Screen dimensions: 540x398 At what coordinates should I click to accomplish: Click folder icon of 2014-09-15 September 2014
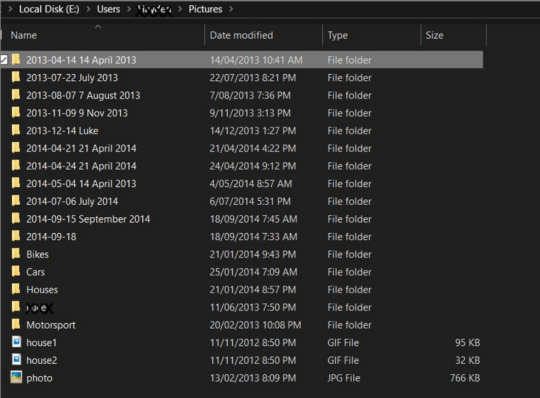coord(16,219)
